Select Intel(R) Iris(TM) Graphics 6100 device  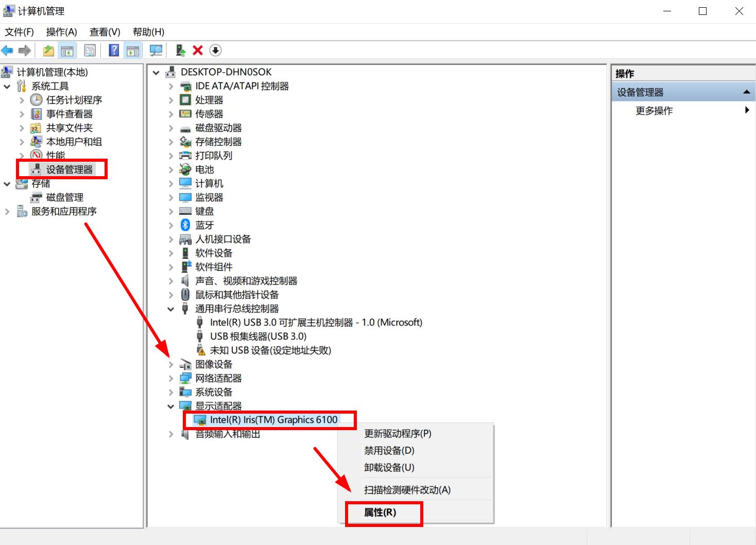pos(273,420)
